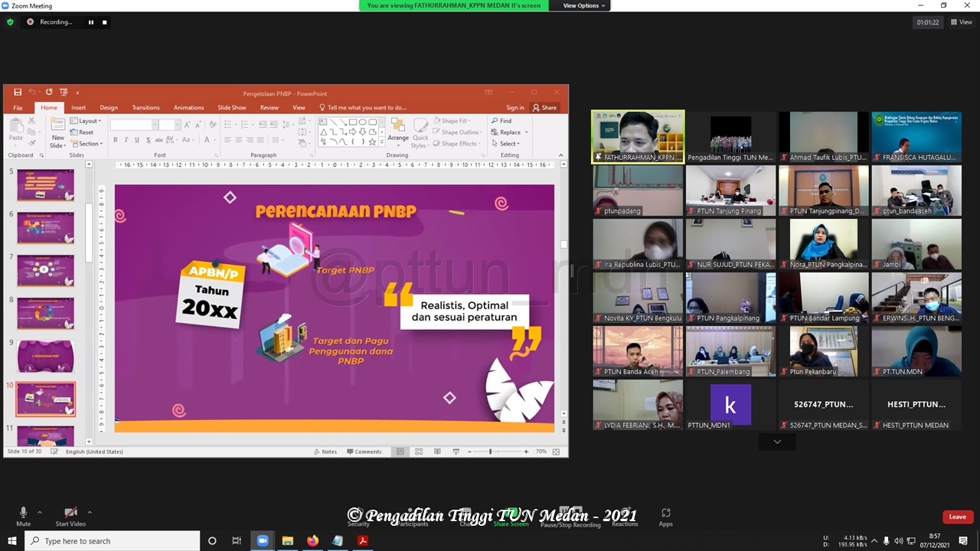Click the Comments button in status bar
Viewport: 980px width, 551px height.
363,452
